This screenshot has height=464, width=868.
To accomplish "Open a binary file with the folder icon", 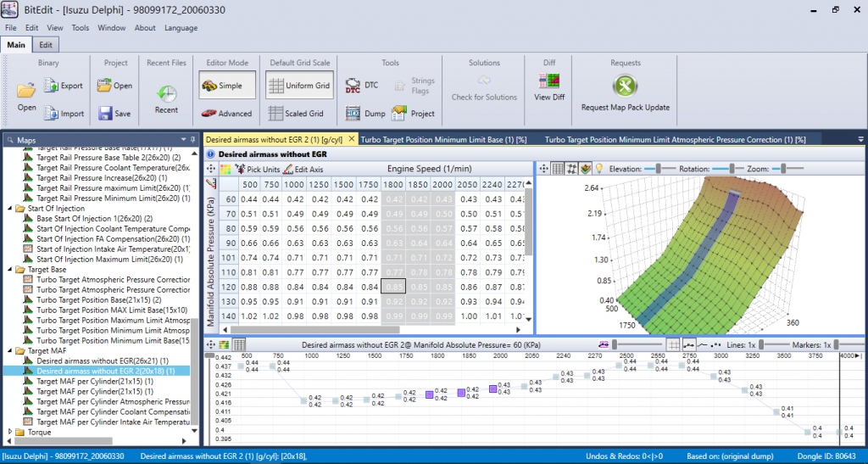I will click(x=26, y=89).
